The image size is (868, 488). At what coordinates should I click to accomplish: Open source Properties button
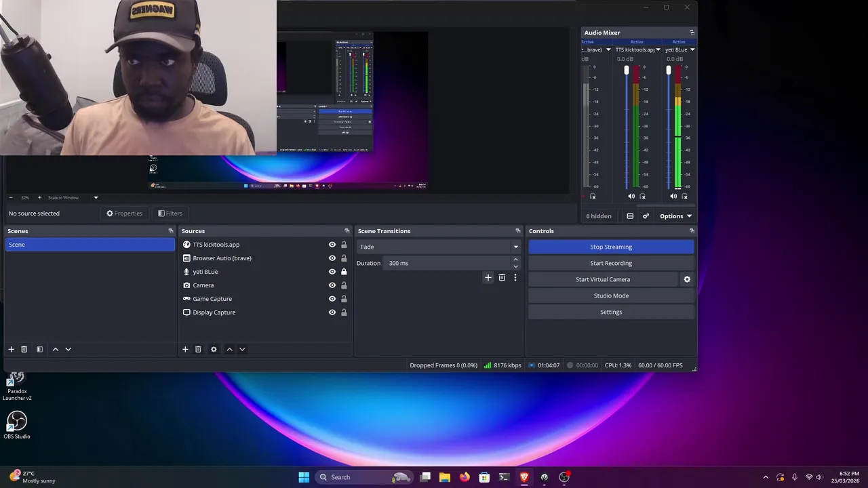click(125, 213)
